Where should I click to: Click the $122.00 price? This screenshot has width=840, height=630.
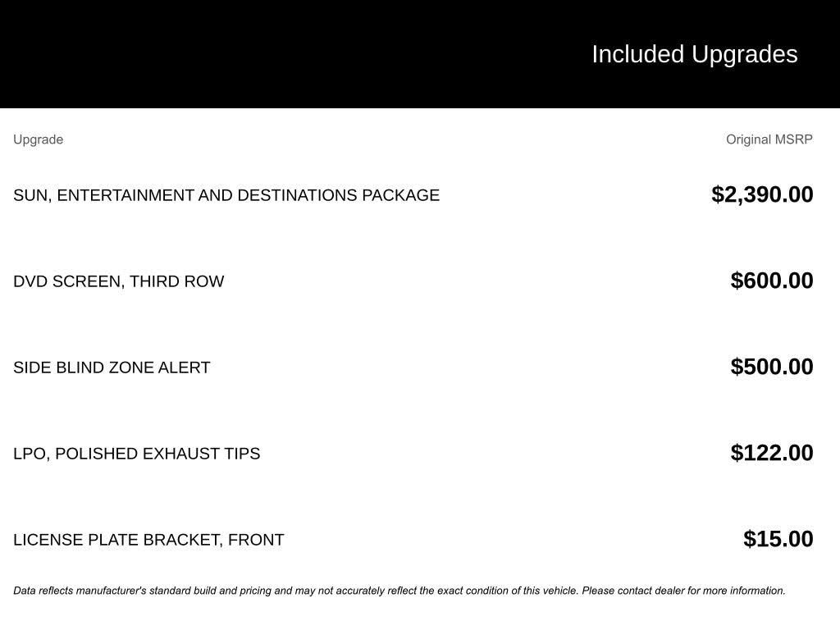(x=772, y=453)
